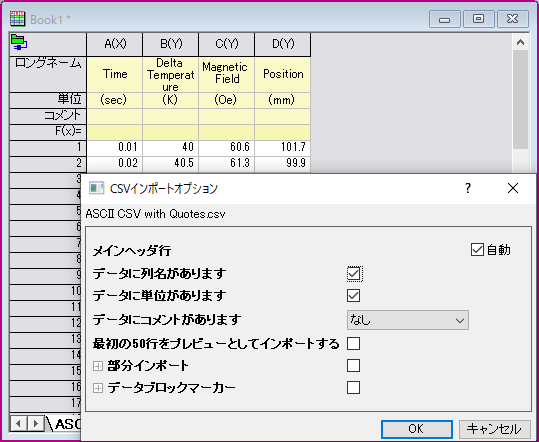Enable the データブロックマーカー checkbox

(354, 388)
